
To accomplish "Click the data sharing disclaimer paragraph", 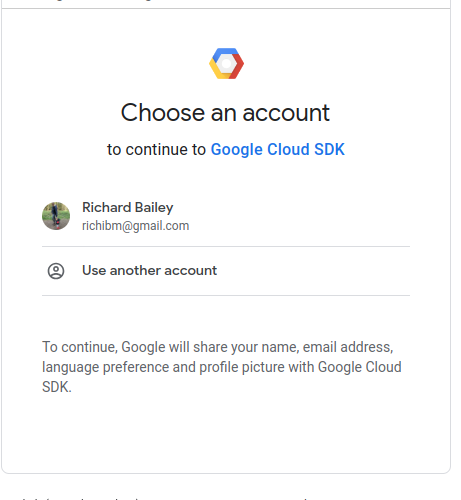I will click(x=222, y=367).
